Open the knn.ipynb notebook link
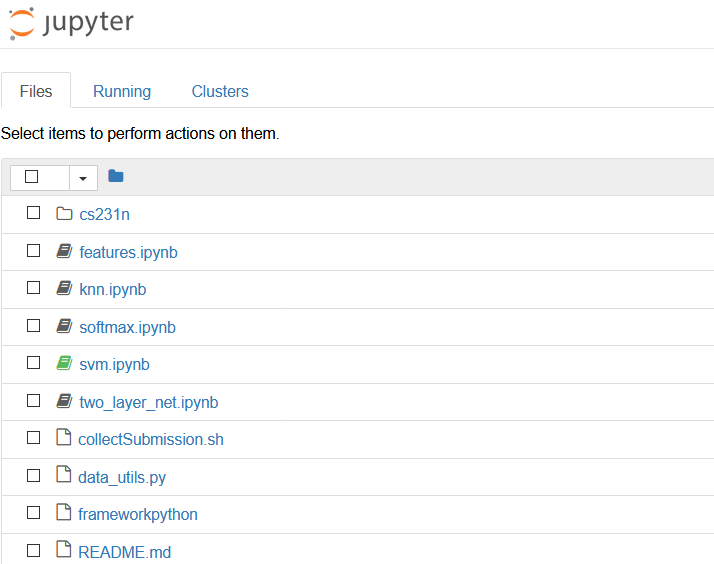 click(113, 289)
